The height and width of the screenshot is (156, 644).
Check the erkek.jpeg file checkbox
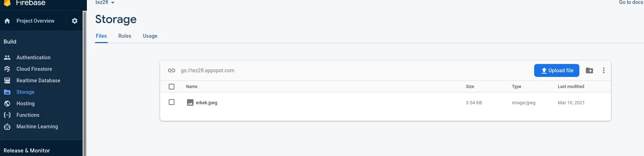(172, 102)
